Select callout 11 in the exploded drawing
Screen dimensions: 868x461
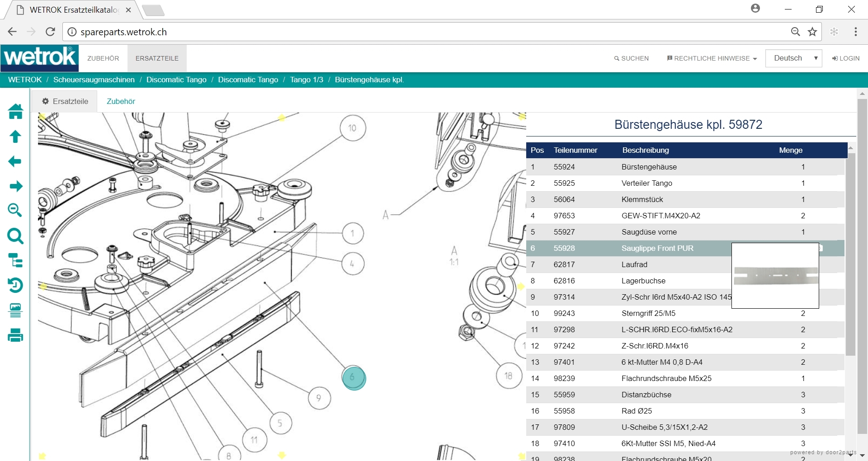pos(254,440)
